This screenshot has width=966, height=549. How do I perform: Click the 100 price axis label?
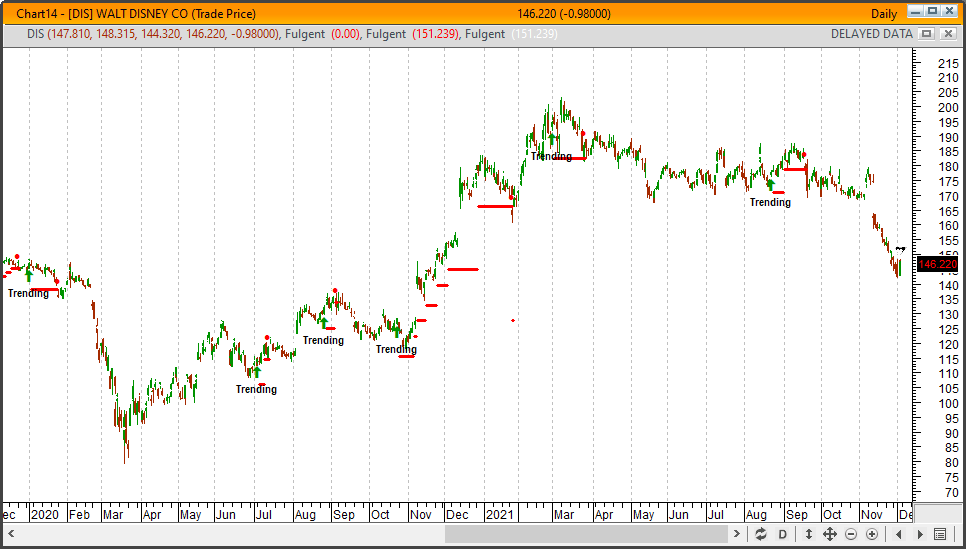pyautogui.click(x=948, y=404)
